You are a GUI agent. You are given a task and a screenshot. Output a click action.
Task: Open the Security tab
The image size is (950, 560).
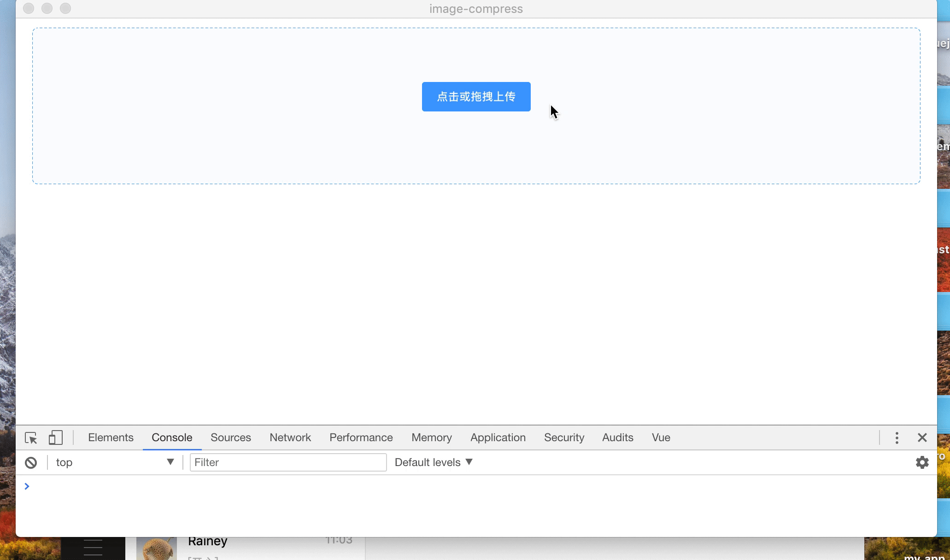pyautogui.click(x=564, y=437)
